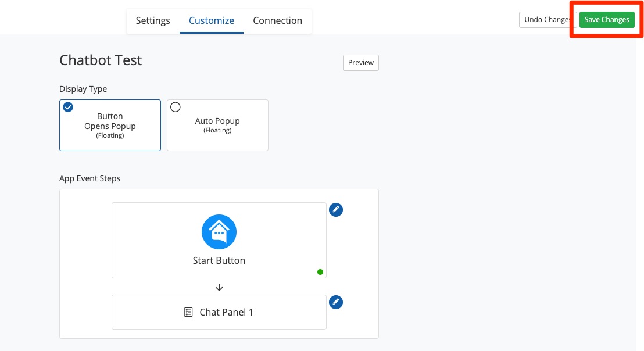Open the Connection tab

(277, 20)
